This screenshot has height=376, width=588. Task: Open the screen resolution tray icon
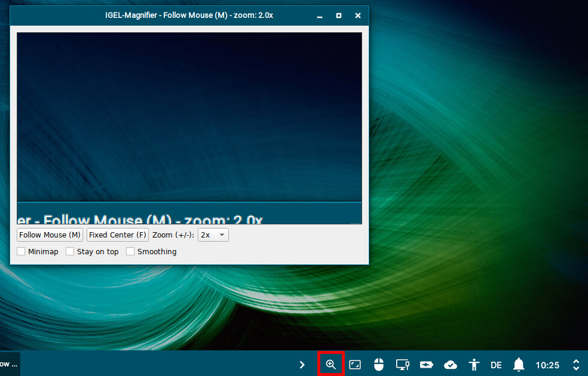tap(355, 365)
